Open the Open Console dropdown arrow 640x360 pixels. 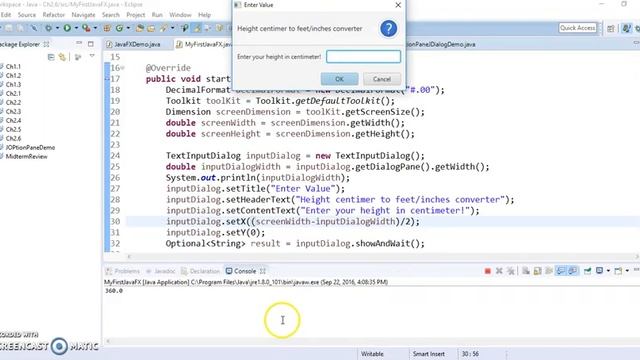pos(627,271)
